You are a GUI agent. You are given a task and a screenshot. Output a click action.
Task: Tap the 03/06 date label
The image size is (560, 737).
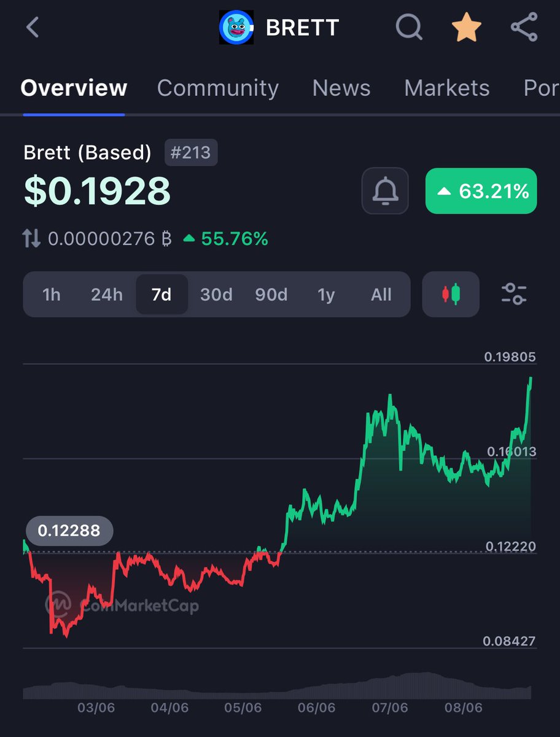point(96,708)
